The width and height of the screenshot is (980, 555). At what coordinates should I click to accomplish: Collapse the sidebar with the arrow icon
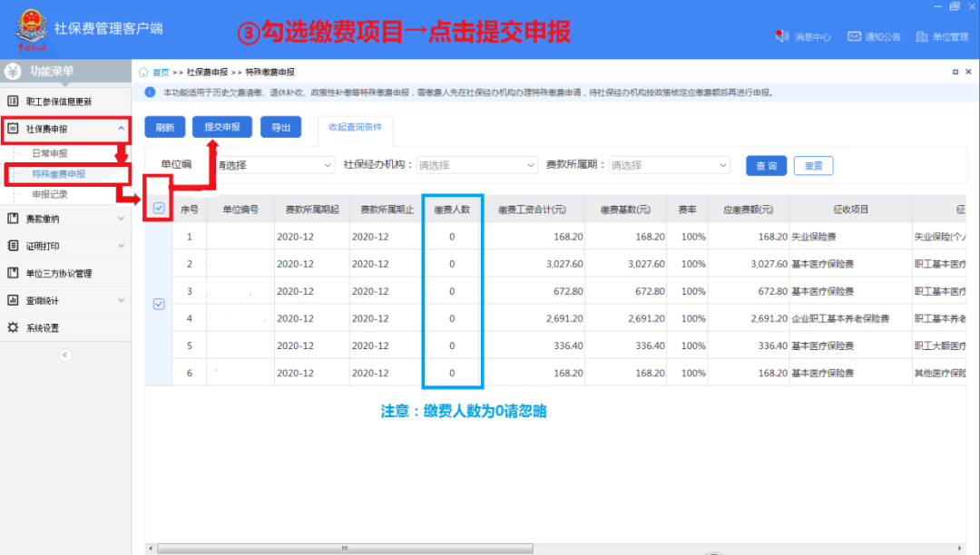click(x=64, y=355)
